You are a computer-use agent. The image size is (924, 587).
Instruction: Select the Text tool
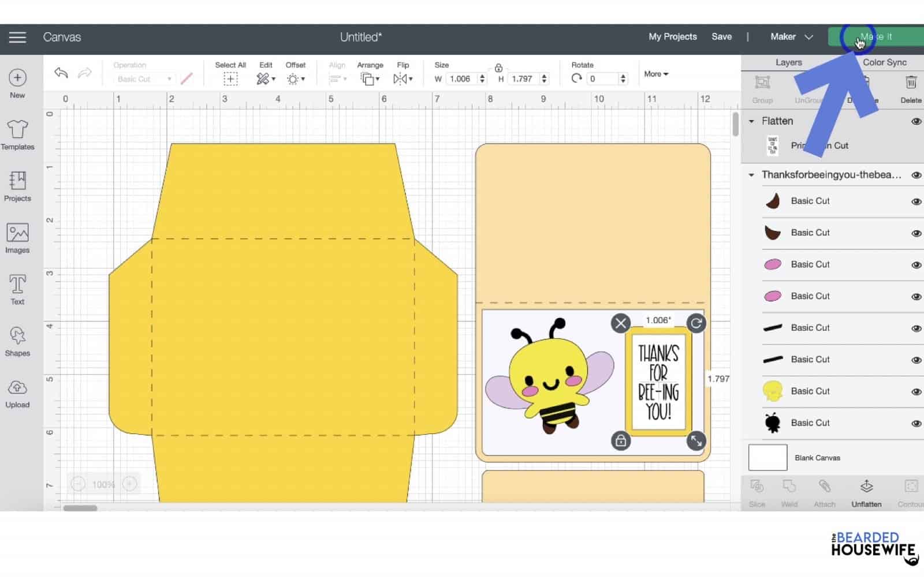coord(17,289)
